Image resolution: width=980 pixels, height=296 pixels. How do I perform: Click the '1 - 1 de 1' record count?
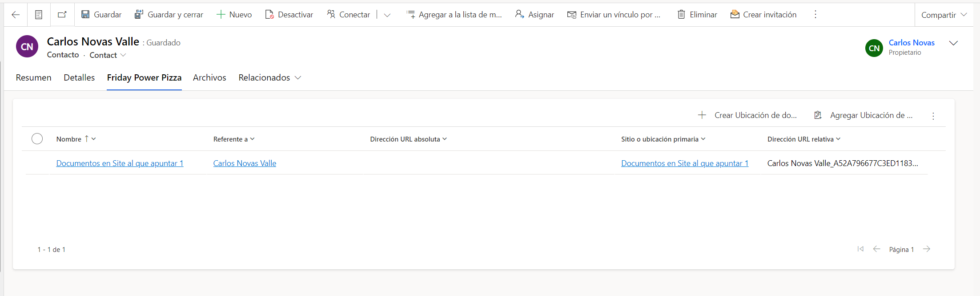click(x=52, y=250)
